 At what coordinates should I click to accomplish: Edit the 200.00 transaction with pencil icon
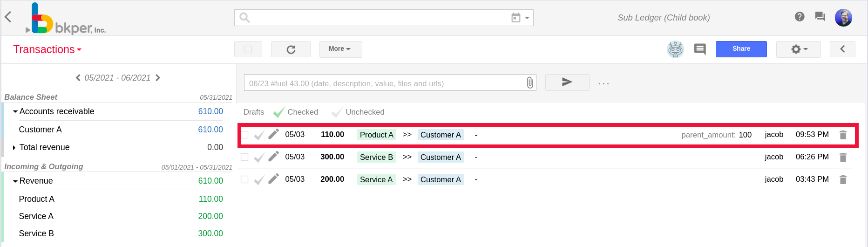(x=274, y=178)
